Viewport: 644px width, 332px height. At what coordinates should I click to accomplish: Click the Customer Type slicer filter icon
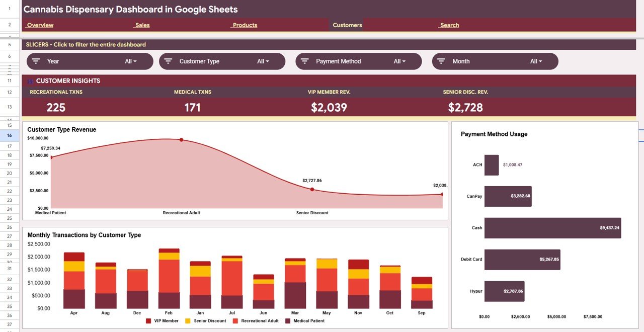coord(168,61)
